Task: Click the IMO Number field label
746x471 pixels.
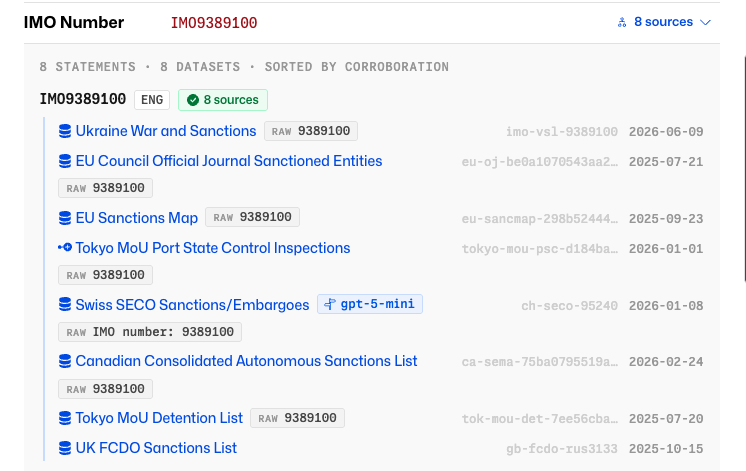Action: click(74, 22)
